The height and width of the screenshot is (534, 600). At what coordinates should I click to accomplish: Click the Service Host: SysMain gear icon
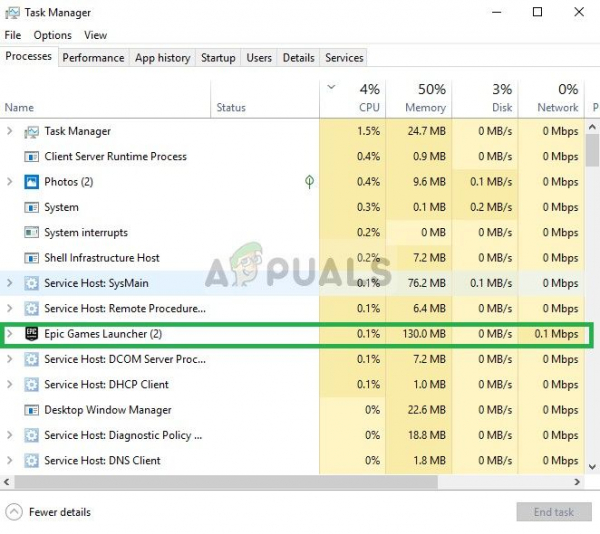click(31, 283)
